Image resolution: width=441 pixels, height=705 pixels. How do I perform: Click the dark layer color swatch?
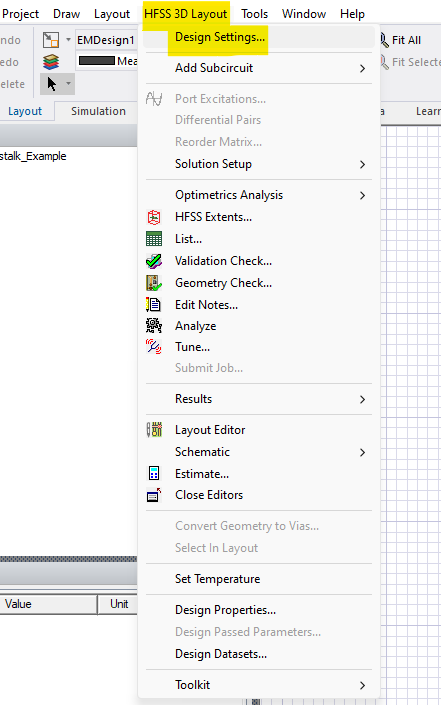click(x=97, y=61)
